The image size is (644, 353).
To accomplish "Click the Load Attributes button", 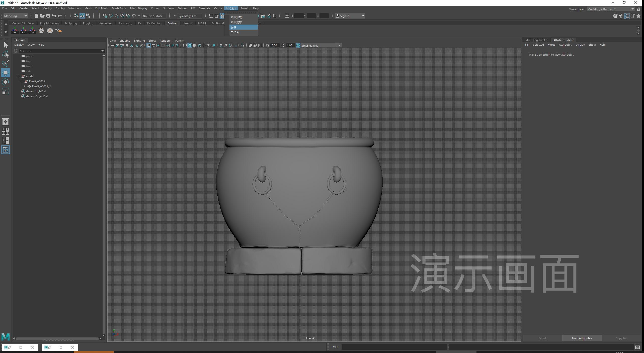I will pyautogui.click(x=582, y=338).
